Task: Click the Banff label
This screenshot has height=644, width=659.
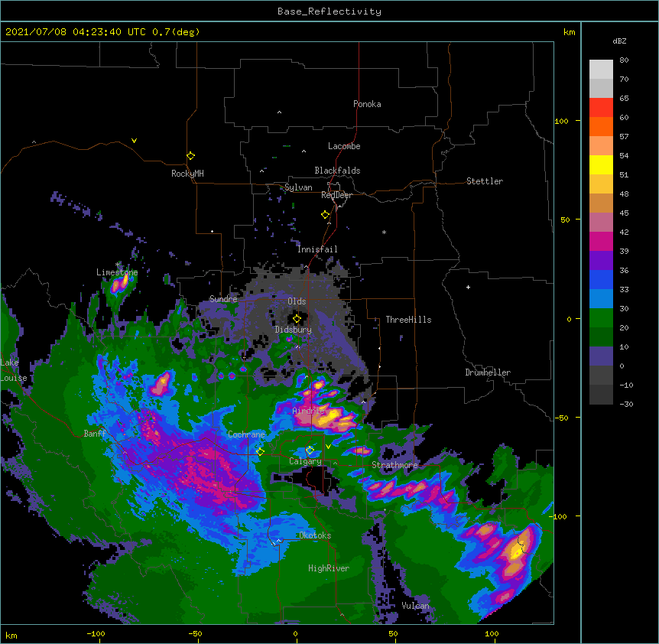Action: click(95, 434)
